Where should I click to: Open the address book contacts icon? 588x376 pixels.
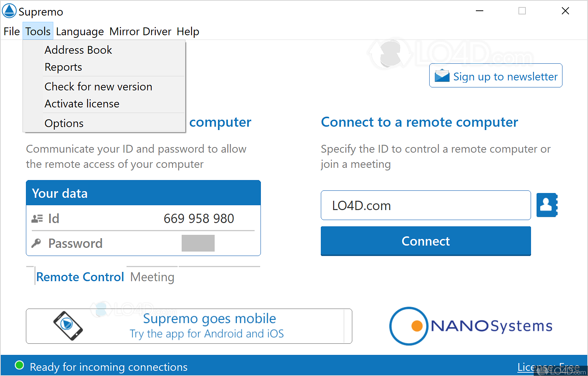547,205
